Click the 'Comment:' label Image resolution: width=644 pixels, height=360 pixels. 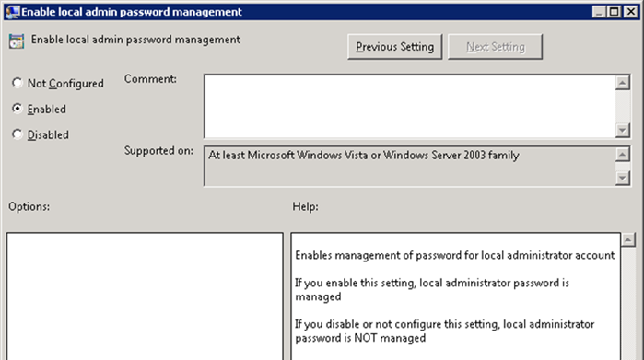[150, 79]
